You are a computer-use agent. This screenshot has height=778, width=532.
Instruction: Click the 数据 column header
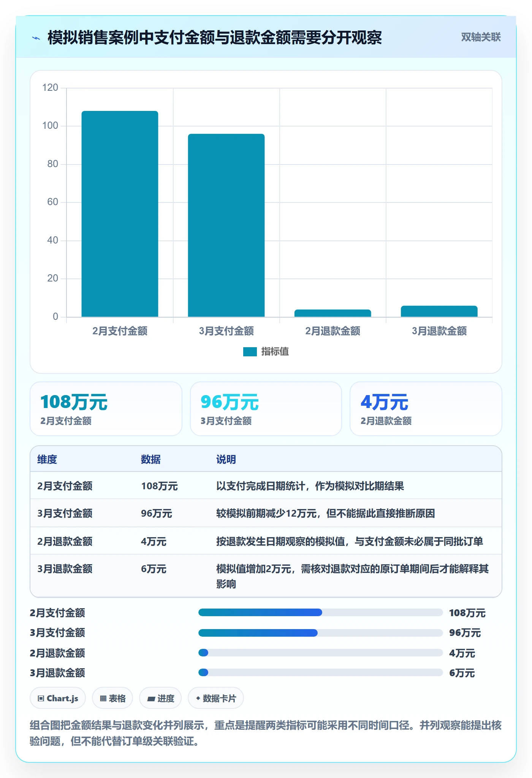(151, 459)
